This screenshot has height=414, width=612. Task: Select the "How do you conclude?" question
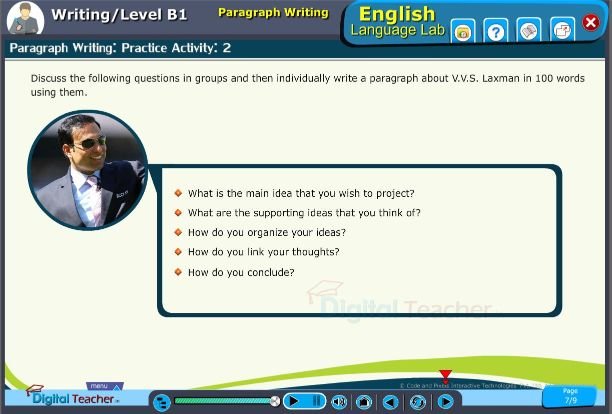[241, 272]
